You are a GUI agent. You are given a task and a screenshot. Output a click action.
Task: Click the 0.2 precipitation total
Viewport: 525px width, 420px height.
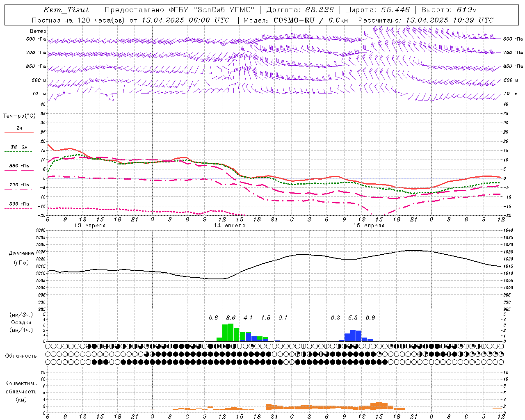coord(336,317)
